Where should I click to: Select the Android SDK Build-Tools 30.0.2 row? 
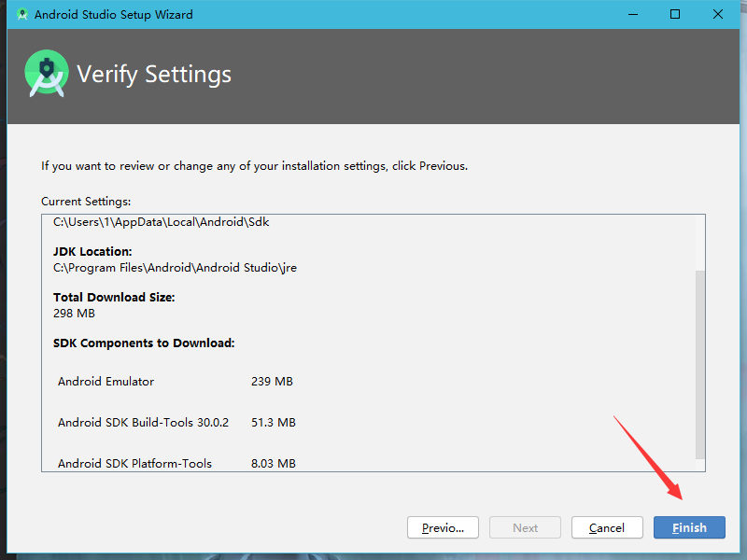176,423
